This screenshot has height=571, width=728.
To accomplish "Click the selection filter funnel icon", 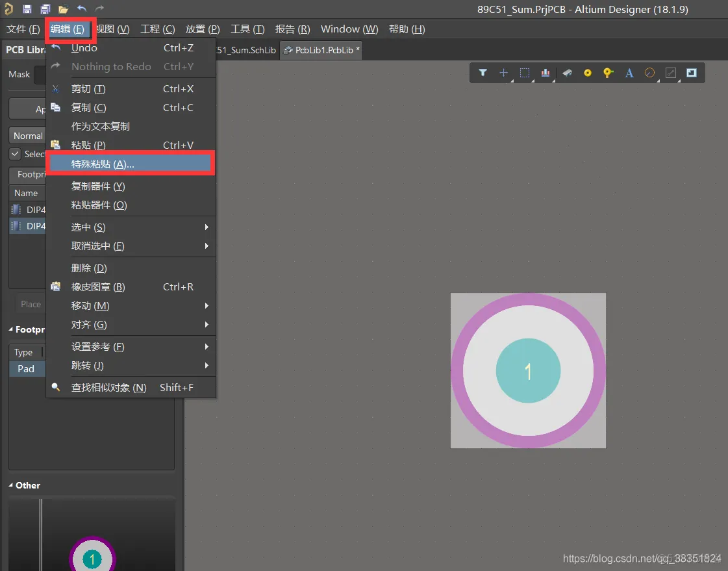I will coord(483,72).
